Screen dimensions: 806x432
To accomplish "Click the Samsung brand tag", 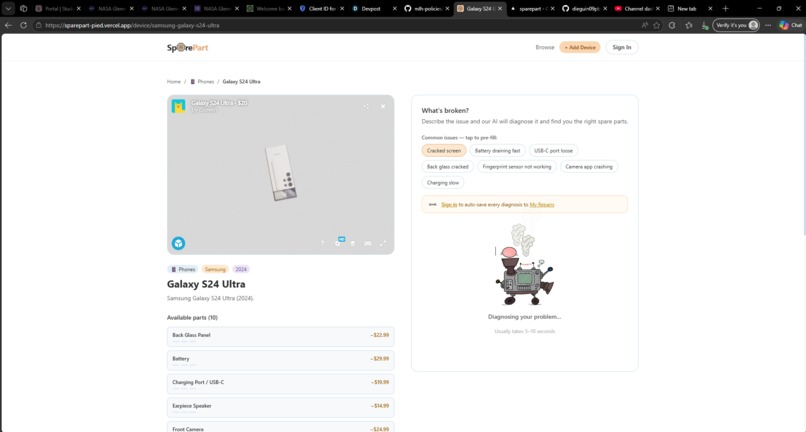I will [215, 269].
